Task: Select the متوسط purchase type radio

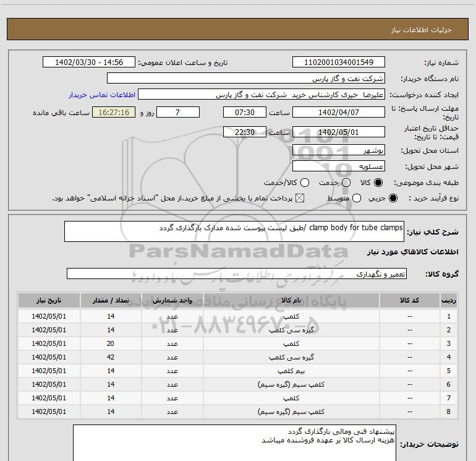Action: 357,199
